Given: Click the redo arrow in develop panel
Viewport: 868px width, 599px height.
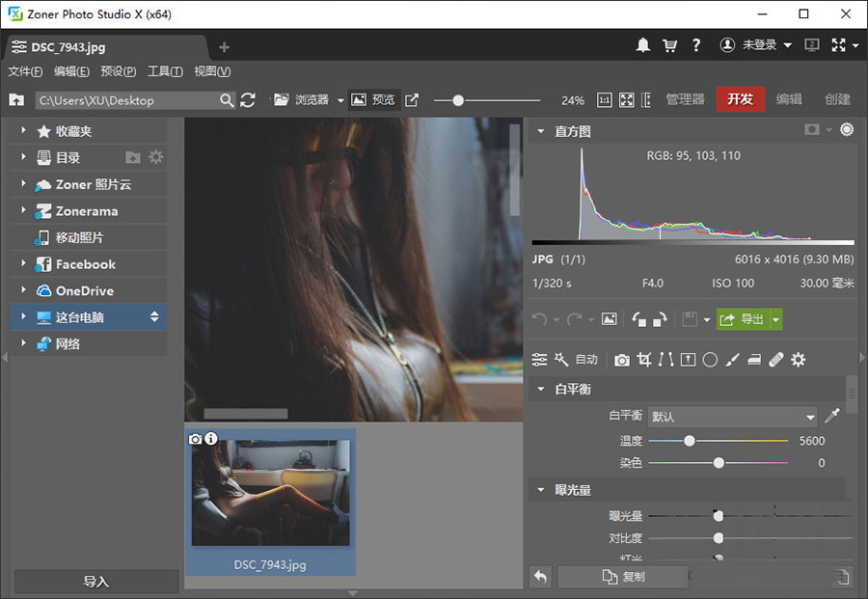Looking at the screenshot, I should click(574, 319).
